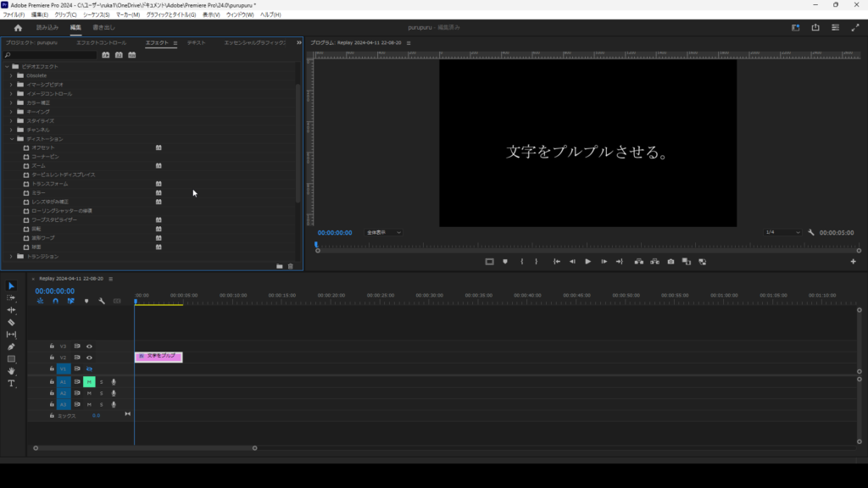Click the effects search field
The height and width of the screenshot is (488, 868).
(53, 55)
